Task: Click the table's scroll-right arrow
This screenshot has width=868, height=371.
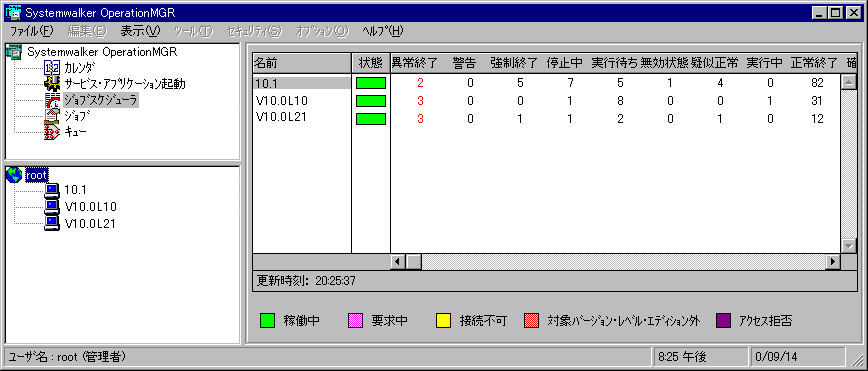Action: [x=833, y=261]
